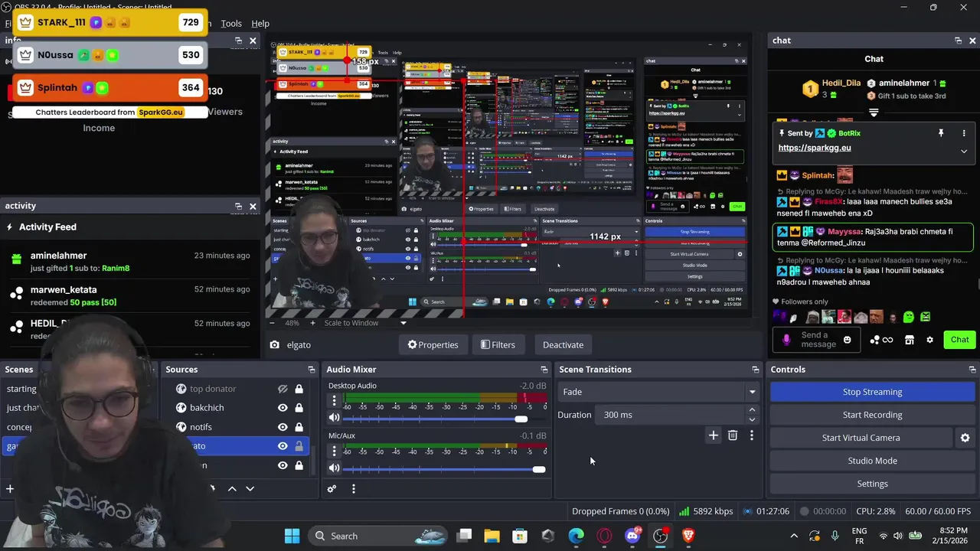Delete scene transition trash icon
980x551 pixels.
(x=733, y=435)
